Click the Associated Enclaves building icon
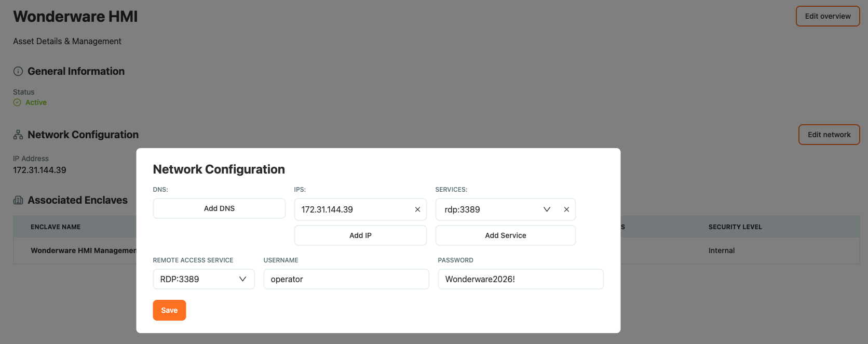The height and width of the screenshot is (344, 868). pyautogui.click(x=18, y=200)
